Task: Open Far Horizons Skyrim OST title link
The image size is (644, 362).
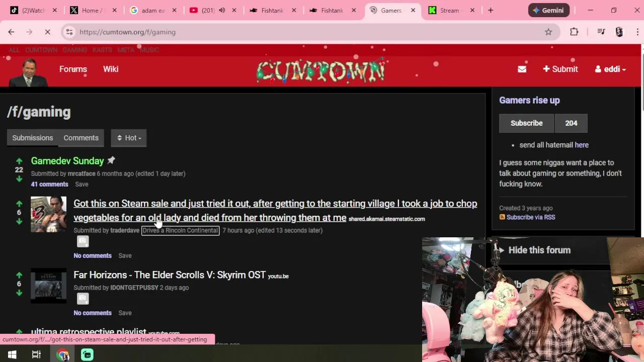Action: [x=170, y=275]
